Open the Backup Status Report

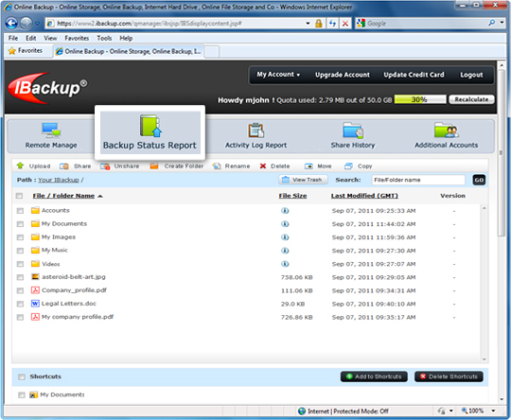coord(150,132)
